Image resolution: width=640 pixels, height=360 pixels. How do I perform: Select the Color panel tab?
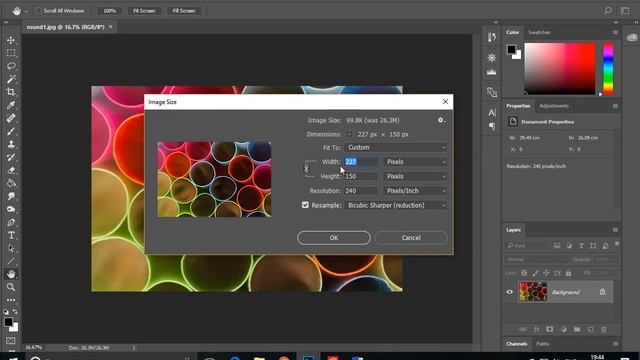coord(513,32)
